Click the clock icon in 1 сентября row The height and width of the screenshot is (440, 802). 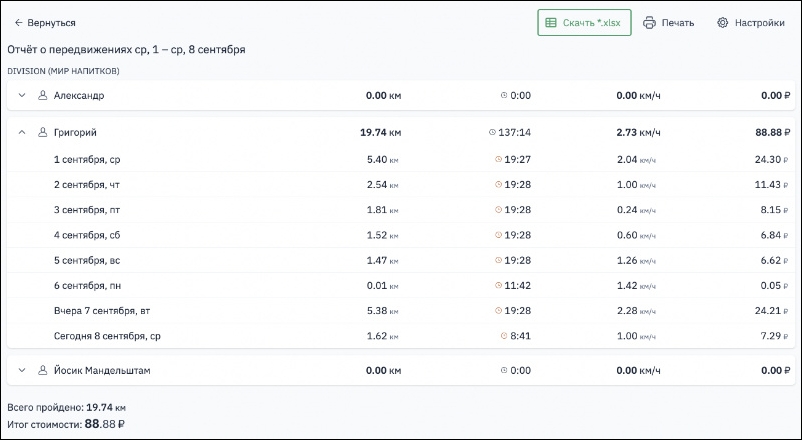click(x=499, y=160)
